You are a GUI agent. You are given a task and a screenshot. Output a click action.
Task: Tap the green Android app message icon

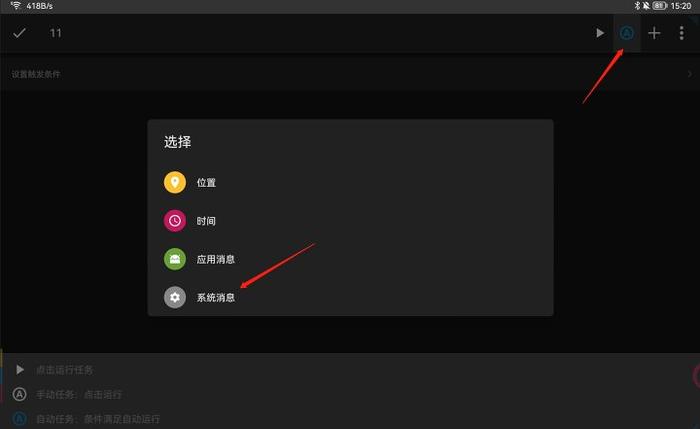[175, 259]
